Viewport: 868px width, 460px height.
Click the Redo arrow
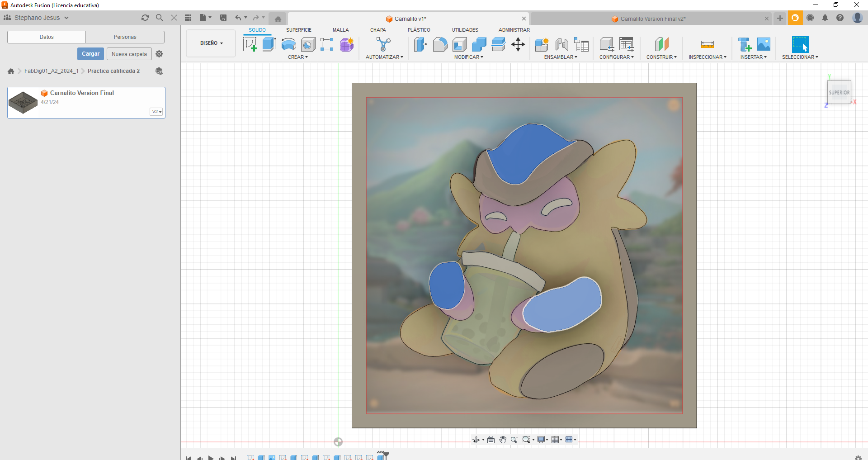pyautogui.click(x=256, y=18)
